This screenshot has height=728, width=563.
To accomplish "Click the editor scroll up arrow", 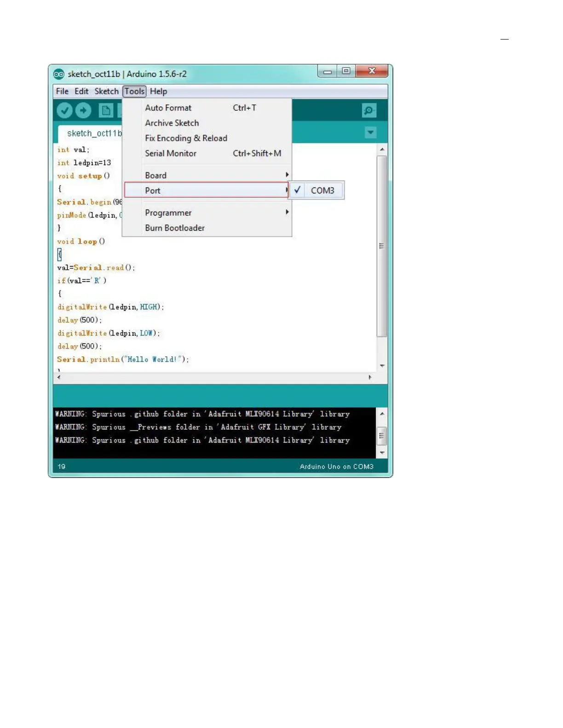I will coord(382,150).
